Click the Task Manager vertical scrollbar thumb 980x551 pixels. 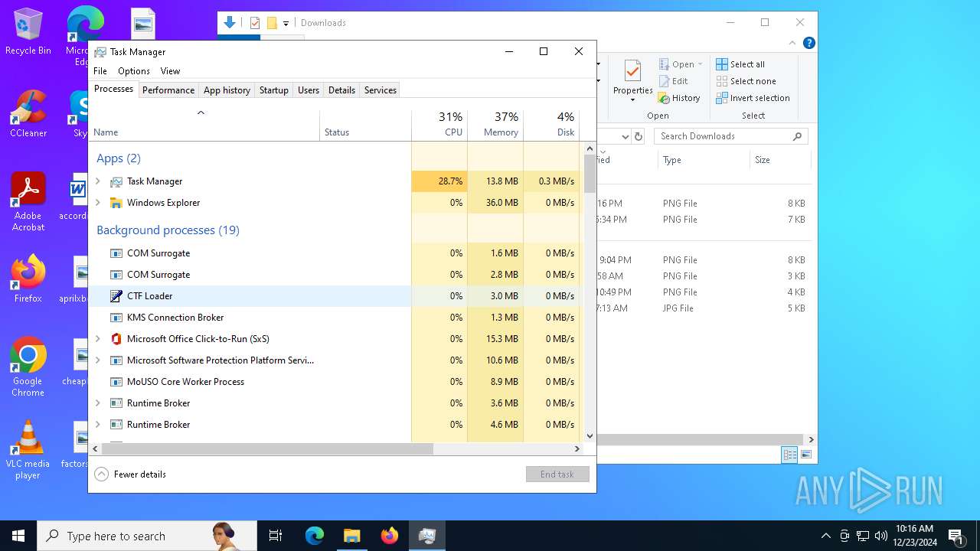pyautogui.click(x=590, y=174)
